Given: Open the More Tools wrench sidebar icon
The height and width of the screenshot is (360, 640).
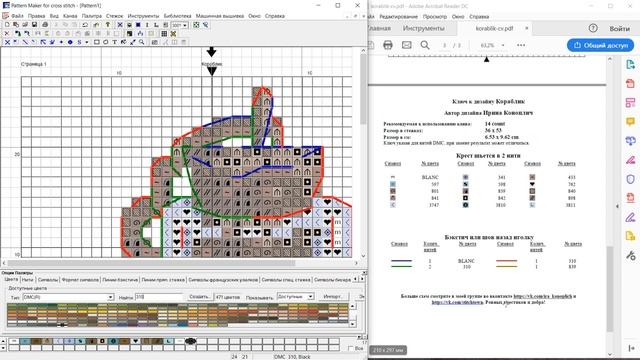Looking at the screenshot, I should coord(630,256).
